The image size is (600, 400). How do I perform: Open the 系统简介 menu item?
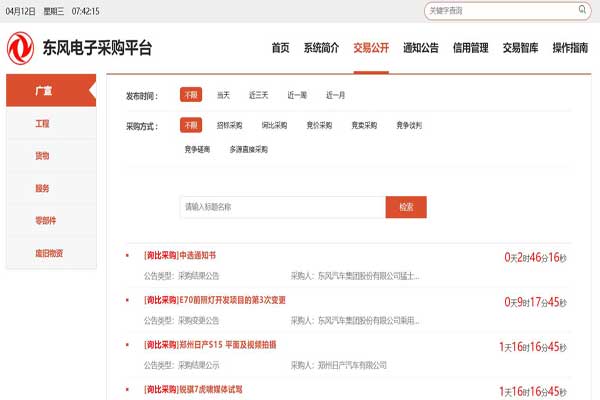(321, 48)
